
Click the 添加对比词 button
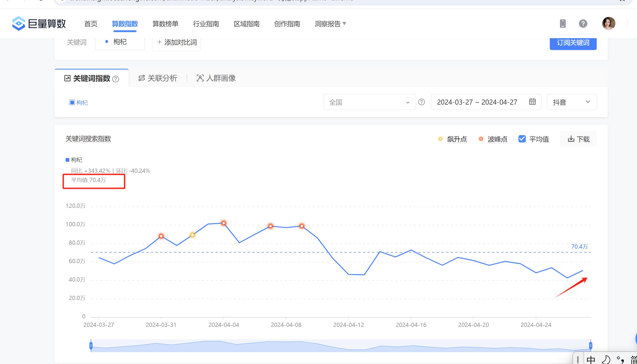(x=176, y=42)
